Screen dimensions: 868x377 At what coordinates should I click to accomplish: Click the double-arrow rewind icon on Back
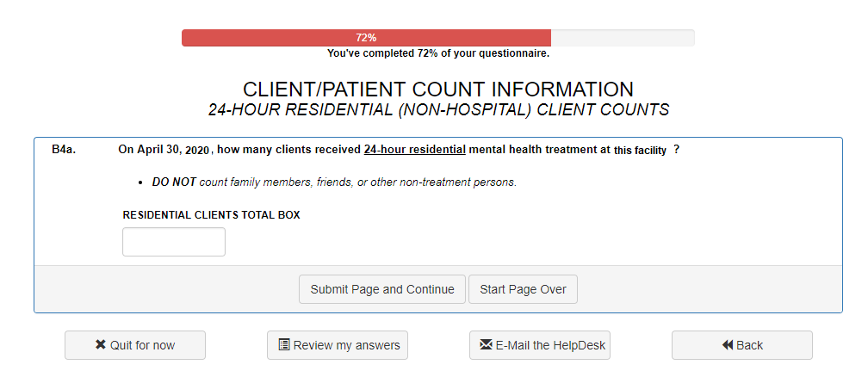click(x=728, y=345)
